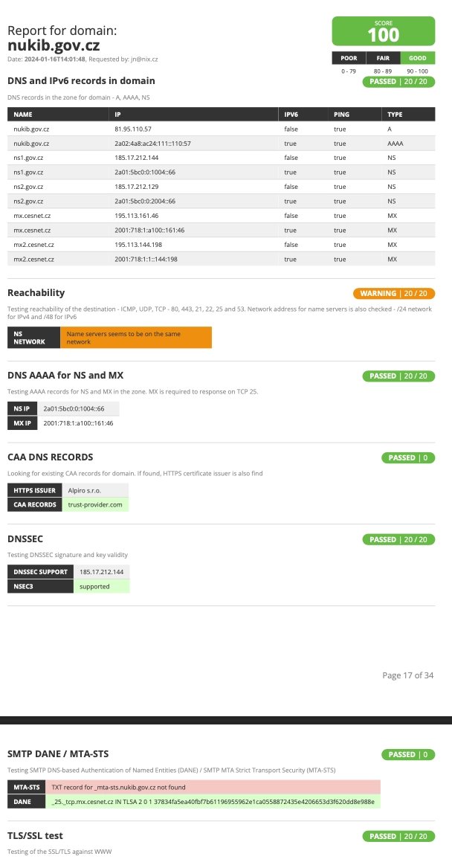Screen dimensions: 452x868
Task: Click the green score 100 box
Action: pos(383,31)
